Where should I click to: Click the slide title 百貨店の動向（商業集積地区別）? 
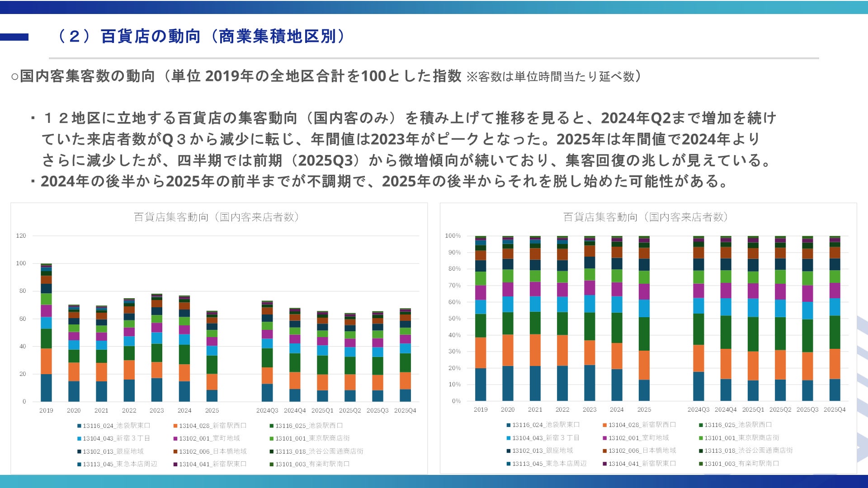(x=201, y=36)
